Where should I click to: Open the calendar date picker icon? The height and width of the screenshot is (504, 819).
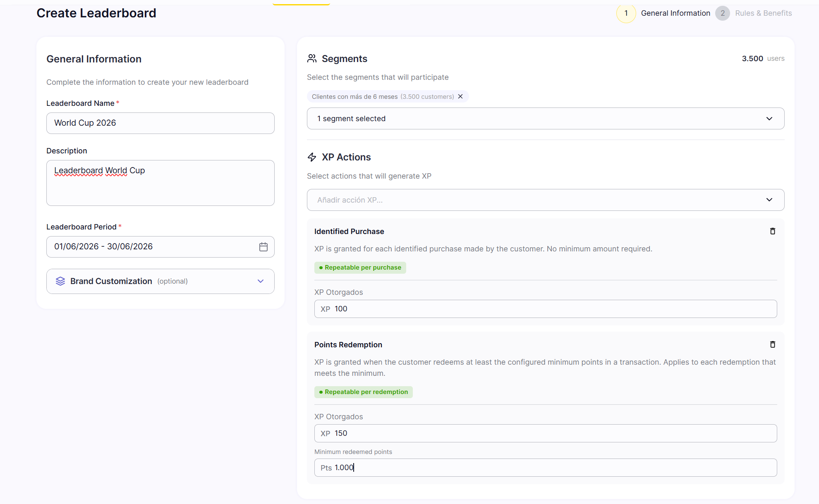[263, 247]
